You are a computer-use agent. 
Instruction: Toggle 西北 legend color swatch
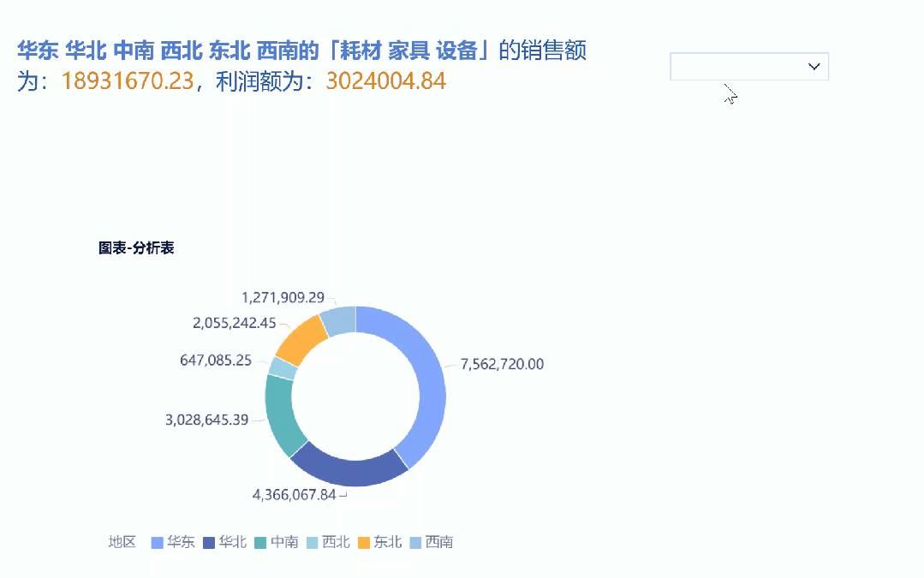point(313,543)
